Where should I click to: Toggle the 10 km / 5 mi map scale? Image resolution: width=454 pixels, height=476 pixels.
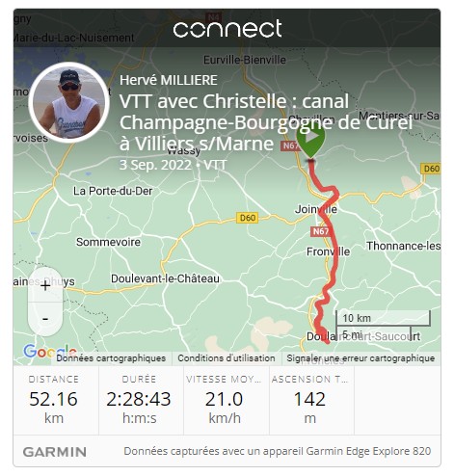(x=383, y=324)
